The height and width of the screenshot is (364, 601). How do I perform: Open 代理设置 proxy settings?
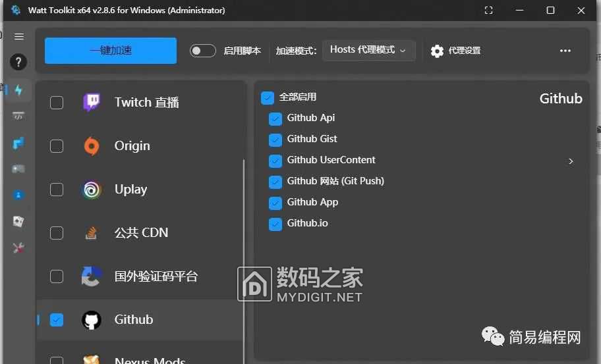point(456,51)
